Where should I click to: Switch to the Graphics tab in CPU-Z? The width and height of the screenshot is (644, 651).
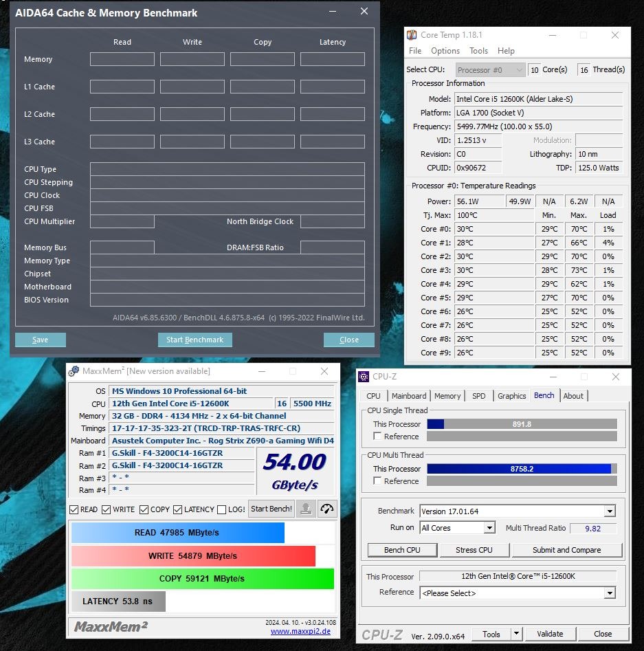(511, 396)
